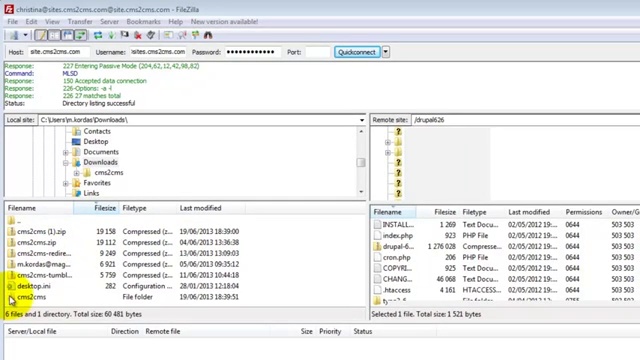This screenshot has height=360, width=640.
Task: Open the remote file search binoculars icon
Action: [208, 36]
